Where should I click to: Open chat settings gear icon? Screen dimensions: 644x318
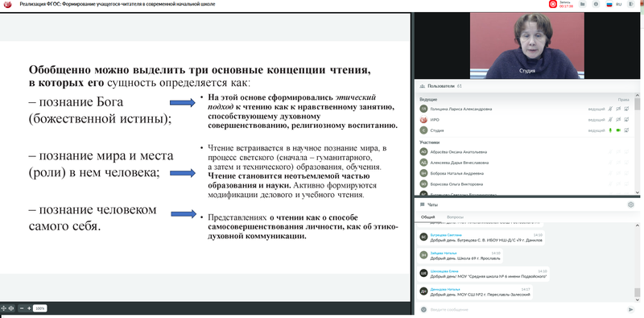click(631, 204)
